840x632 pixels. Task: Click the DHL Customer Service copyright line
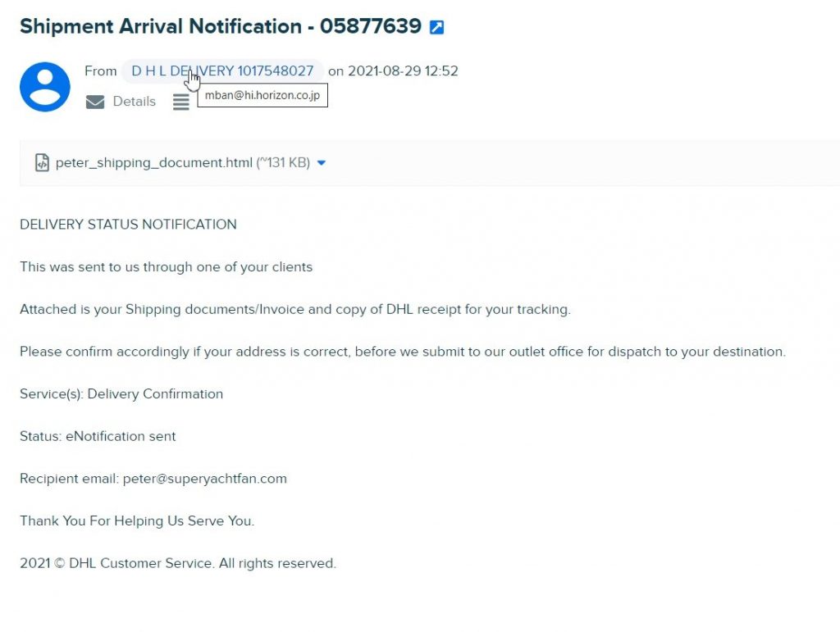pyautogui.click(x=178, y=563)
